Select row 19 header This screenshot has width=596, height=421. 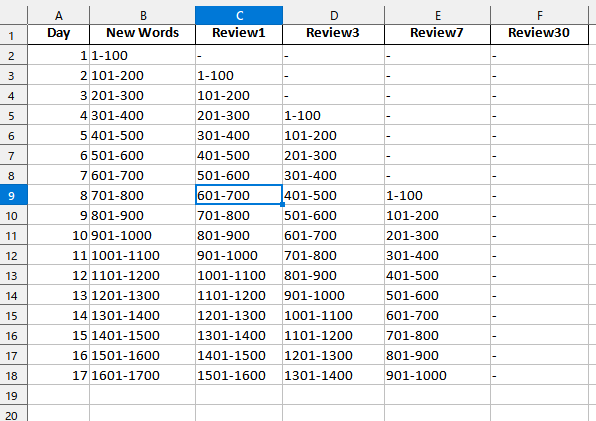tap(14, 395)
